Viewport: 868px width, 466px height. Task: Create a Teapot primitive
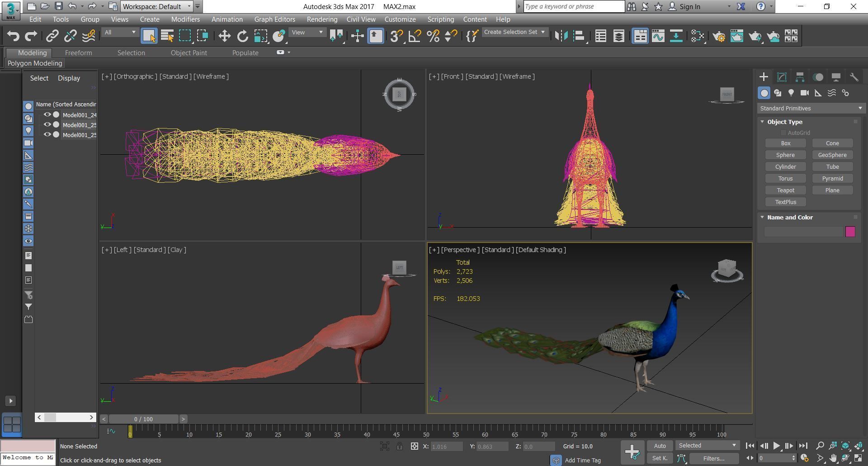(x=786, y=190)
